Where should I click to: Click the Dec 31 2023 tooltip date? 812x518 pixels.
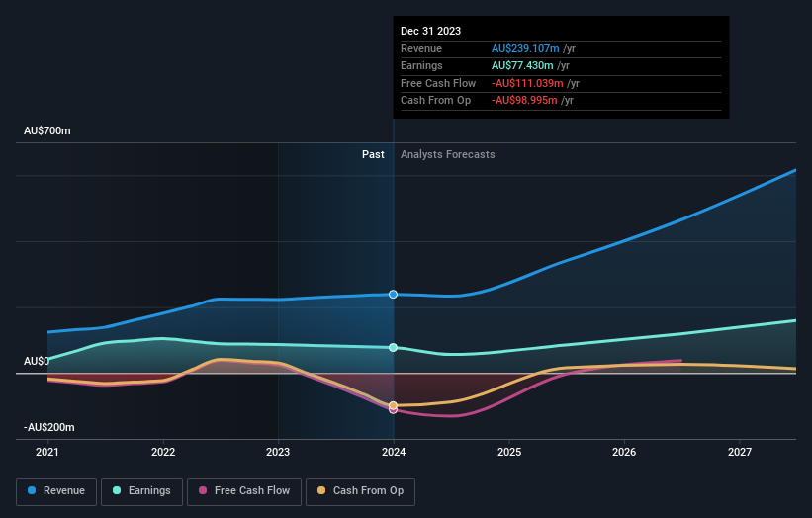[430, 31]
